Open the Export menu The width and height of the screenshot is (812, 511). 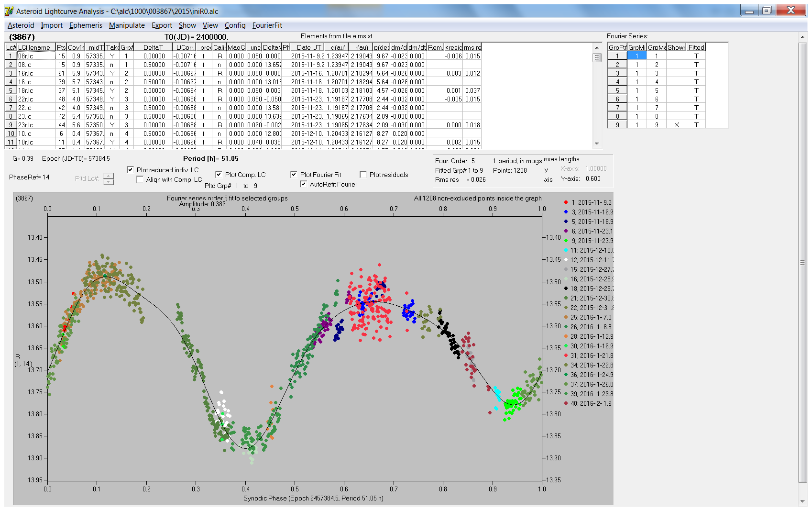162,25
